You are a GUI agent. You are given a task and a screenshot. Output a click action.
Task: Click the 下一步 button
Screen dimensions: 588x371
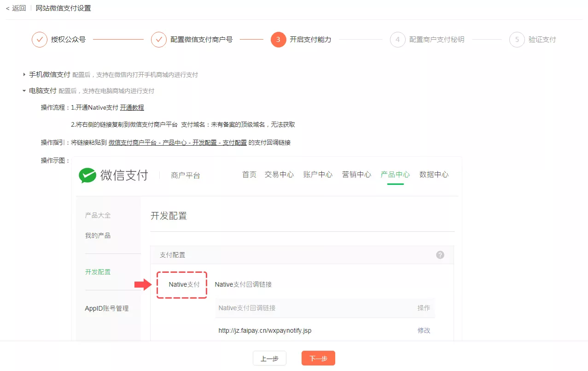(318, 358)
